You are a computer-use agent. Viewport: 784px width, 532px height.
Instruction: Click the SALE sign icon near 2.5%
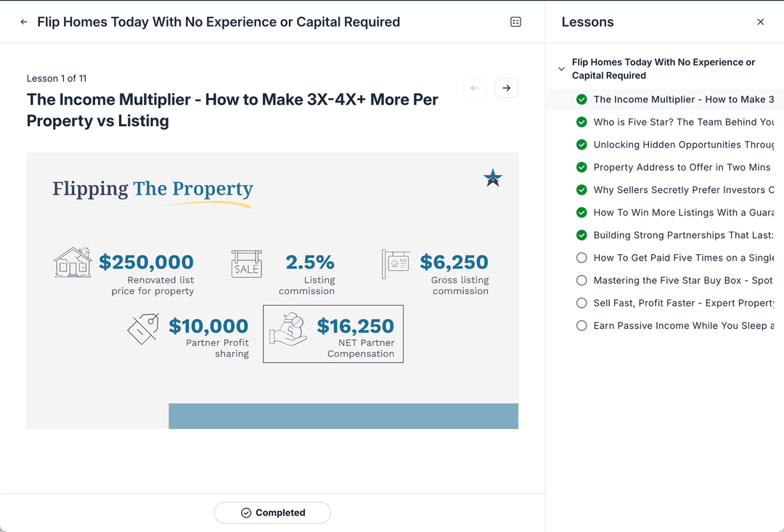247,266
